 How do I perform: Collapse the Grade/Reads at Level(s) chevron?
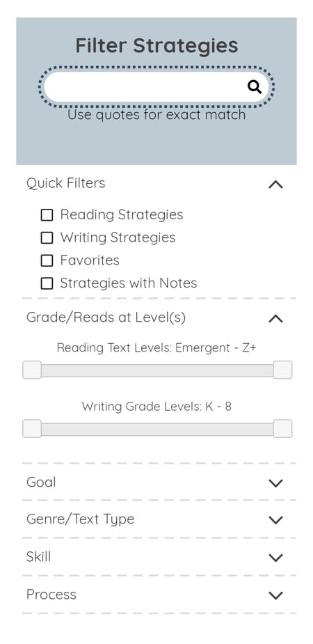coord(275,318)
